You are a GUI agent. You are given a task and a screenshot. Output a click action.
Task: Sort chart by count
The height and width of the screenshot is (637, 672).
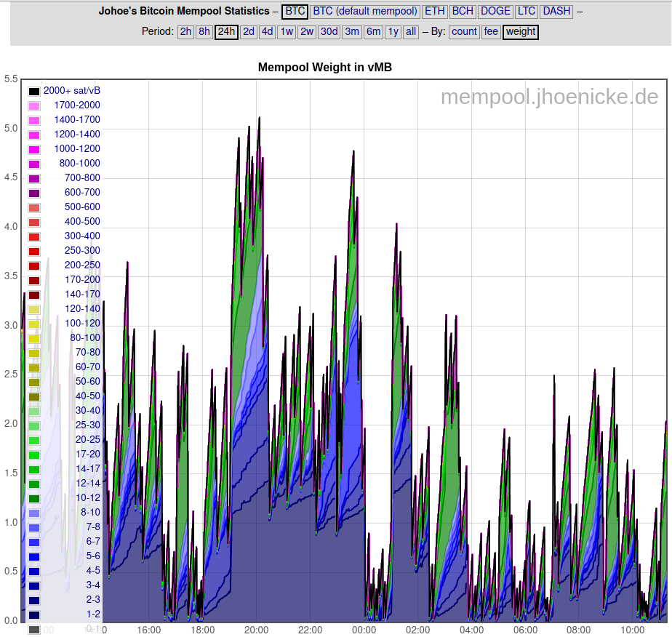point(464,32)
